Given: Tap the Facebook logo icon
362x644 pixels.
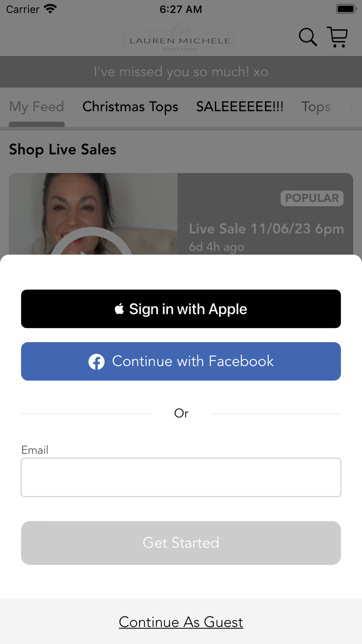Looking at the screenshot, I should click(x=96, y=361).
